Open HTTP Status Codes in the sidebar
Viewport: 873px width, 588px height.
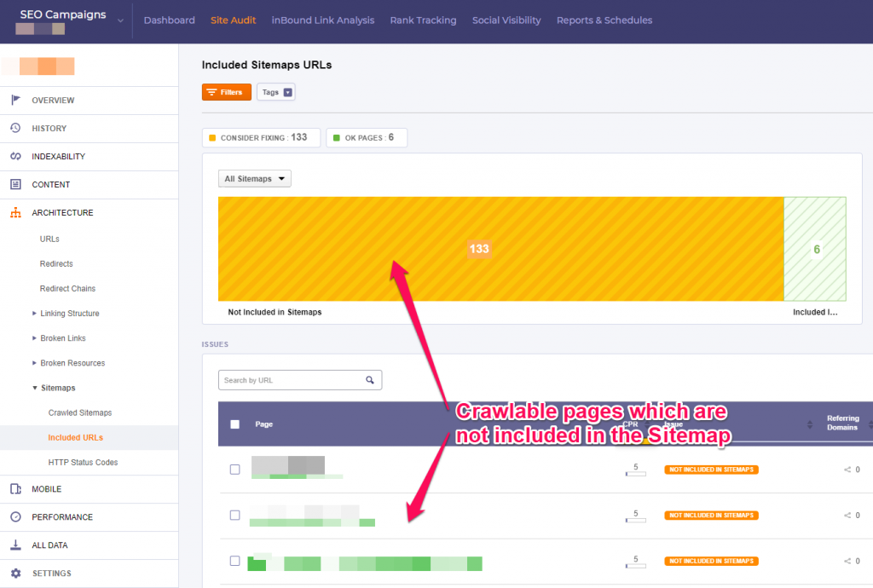pyautogui.click(x=83, y=462)
